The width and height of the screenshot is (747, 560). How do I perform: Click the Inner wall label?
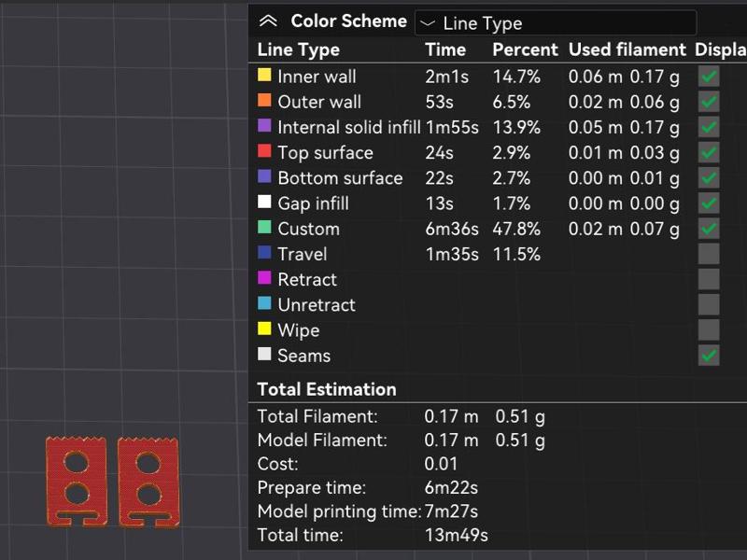[317, 77]
